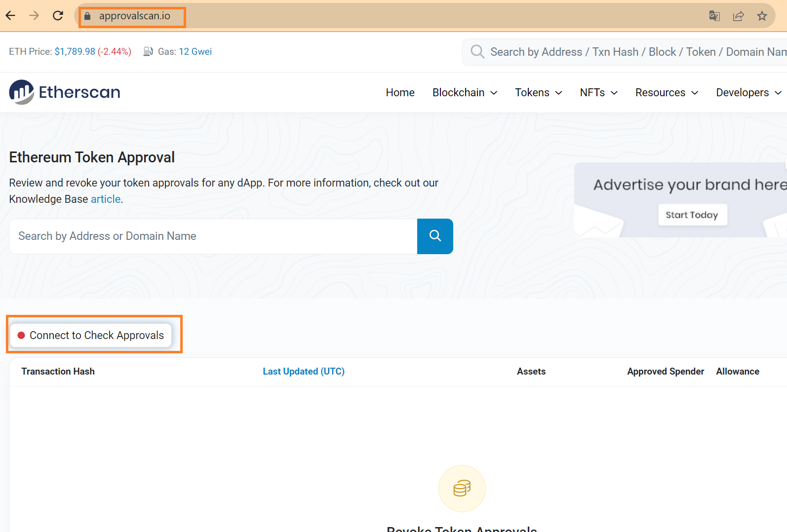This screenshot has height=532, width=787.
Task: Click the Etherscan logo
Action: click(65, 92)
